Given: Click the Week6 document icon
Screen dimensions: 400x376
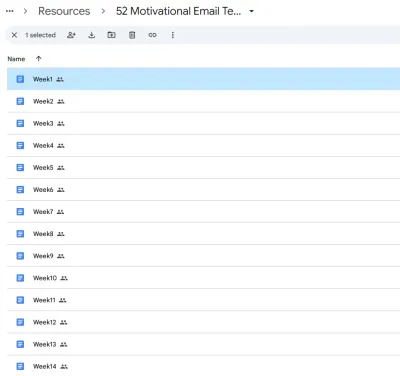Looking at the screenshot, I should pos(20,189).
